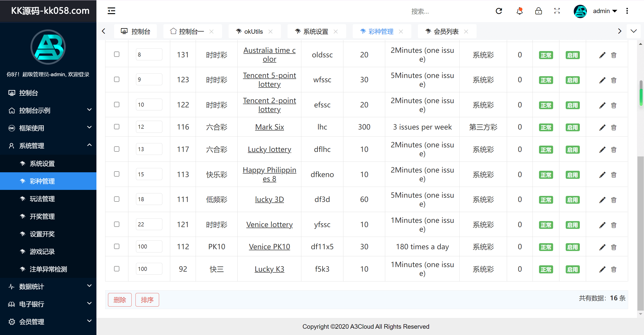
Task: Select the Lucky lottery row checkbox
Action: point(117,149)
